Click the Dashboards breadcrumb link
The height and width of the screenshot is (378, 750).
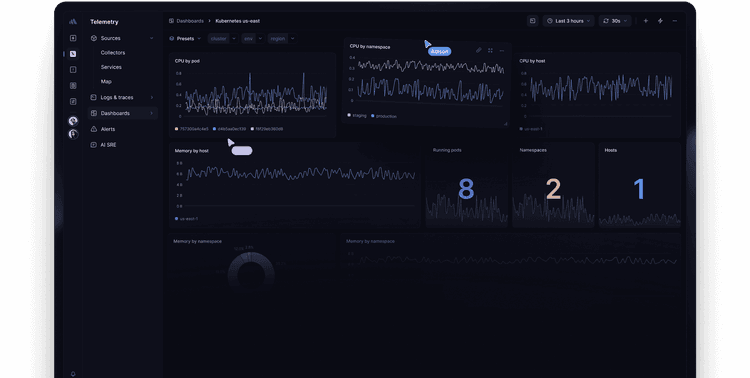click(190, 21)
